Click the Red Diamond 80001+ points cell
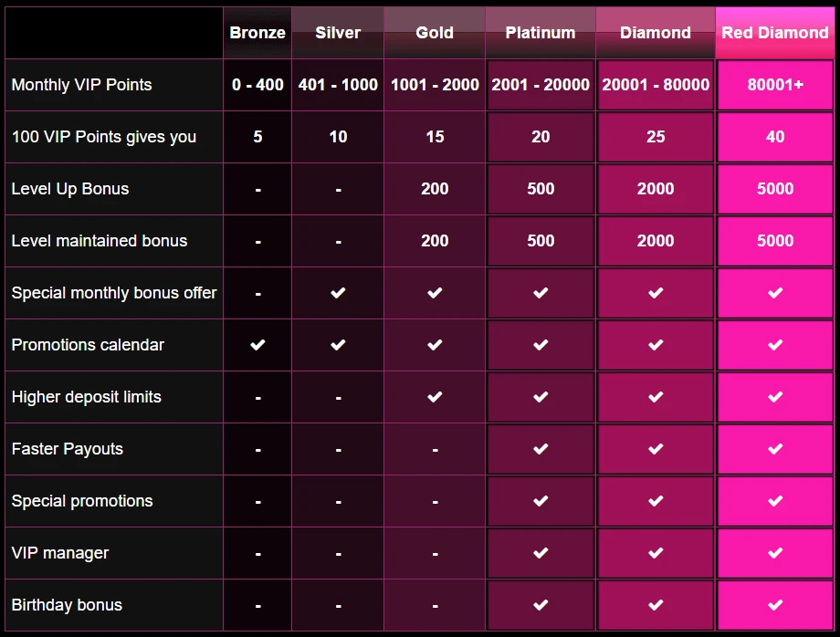This screenshot has width=840, height=637. tap(775, 85)
